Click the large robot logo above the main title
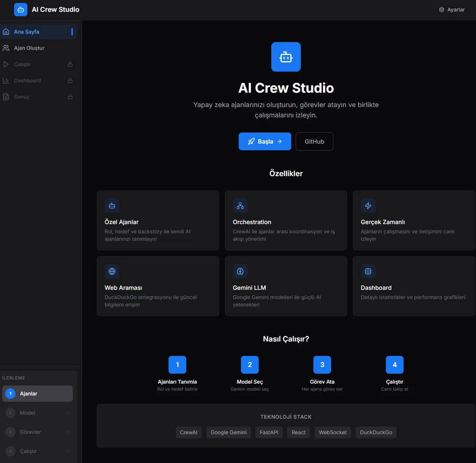476x463 pixels. [x=286, y=57]
